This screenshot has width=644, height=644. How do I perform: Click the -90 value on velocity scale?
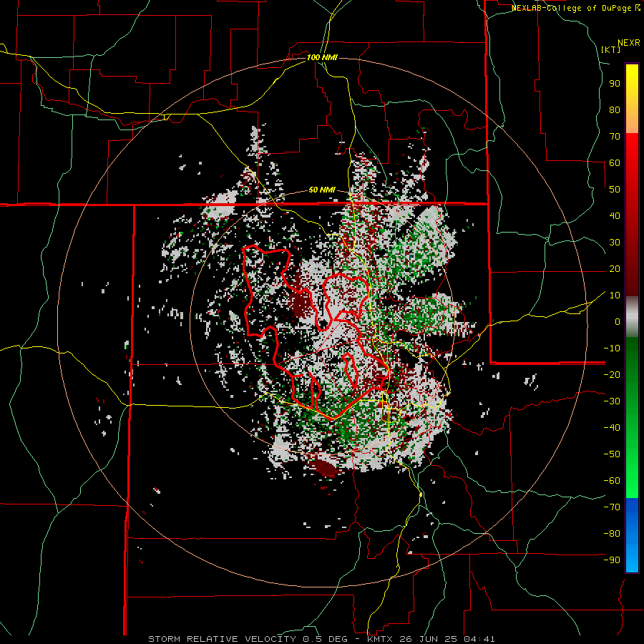click(x=612, y=560)
